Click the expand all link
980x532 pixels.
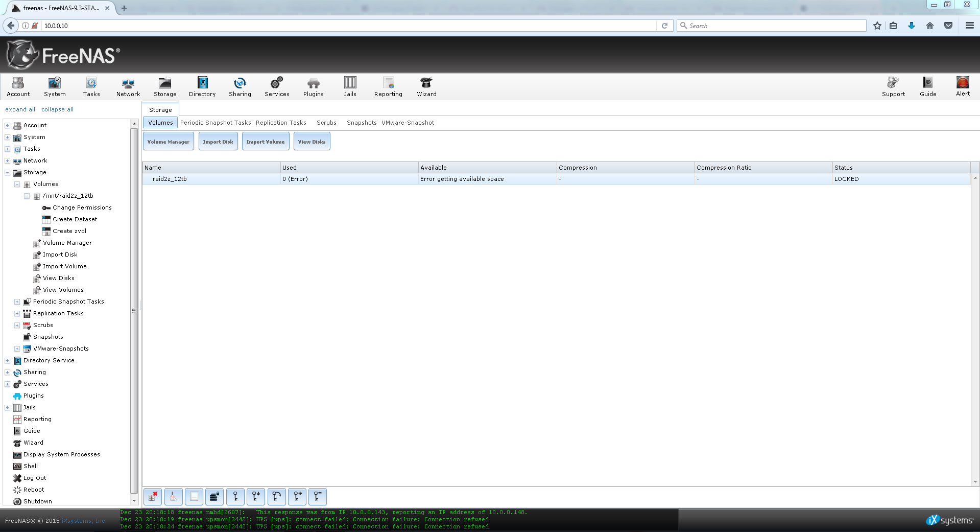point(20,109)
